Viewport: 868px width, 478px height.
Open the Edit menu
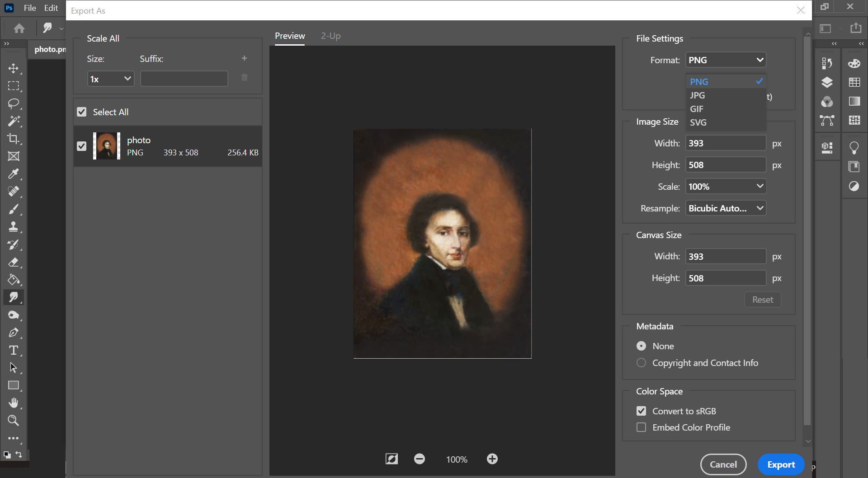pos(51,8)
